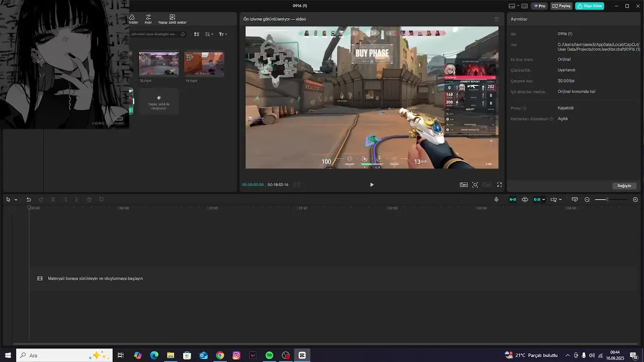
Task: Show hidden system tray icons
Action: (x=568, y=355)
